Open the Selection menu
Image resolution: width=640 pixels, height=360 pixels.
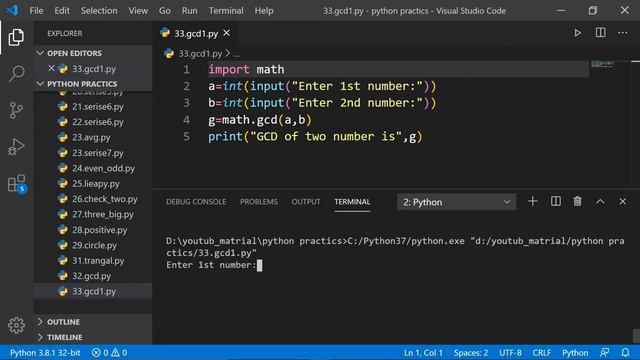click(99, 11)
